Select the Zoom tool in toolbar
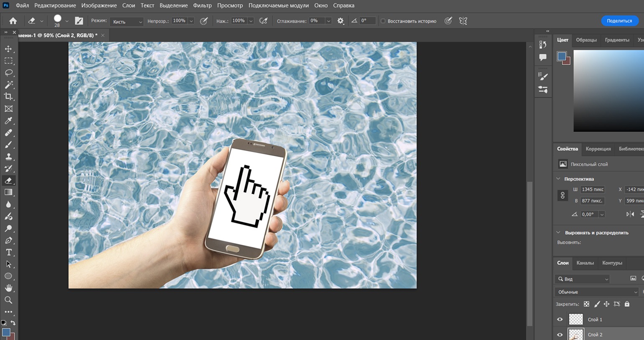 click(x=8, y=300)
